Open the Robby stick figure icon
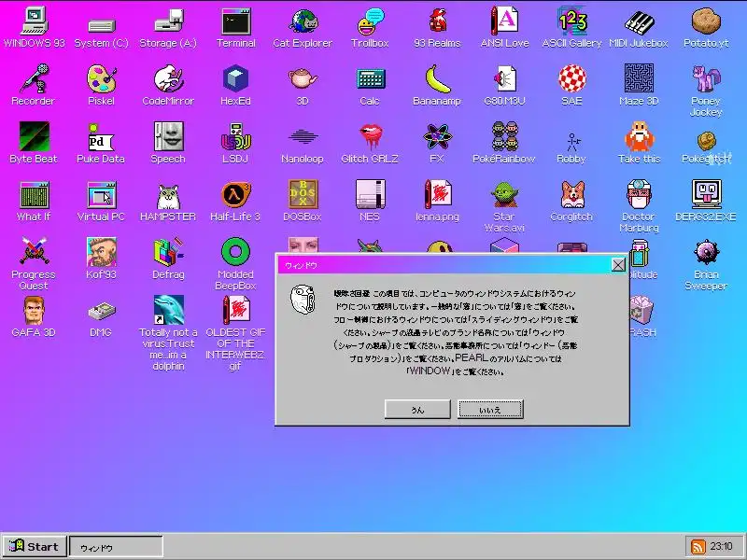 click(x=573, y=142)
